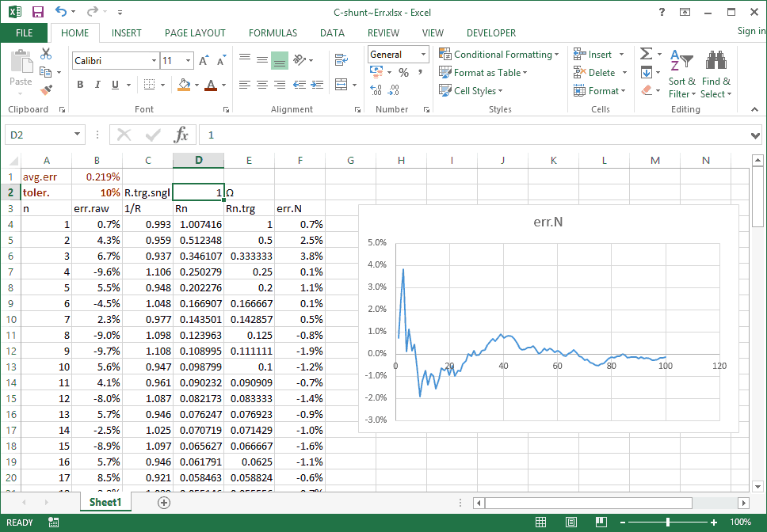767x532 pixels.
Task: Click the Save icon in title bar
Action: pyautogui.click(x=38, y=13)
